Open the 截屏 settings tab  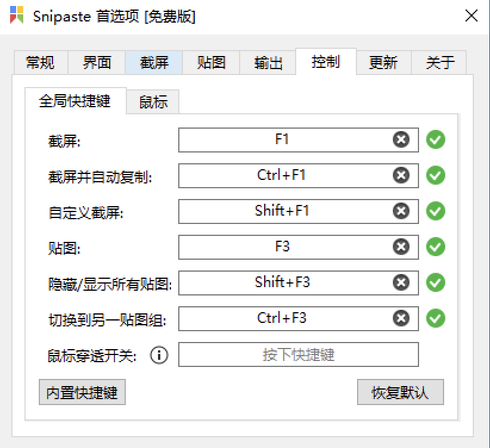[x=154, y=63]
